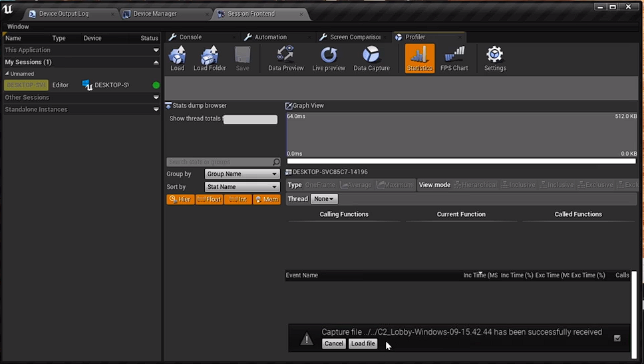Select the Profiler tab
The image size is (644, 364).
click(x=429, y=37)
